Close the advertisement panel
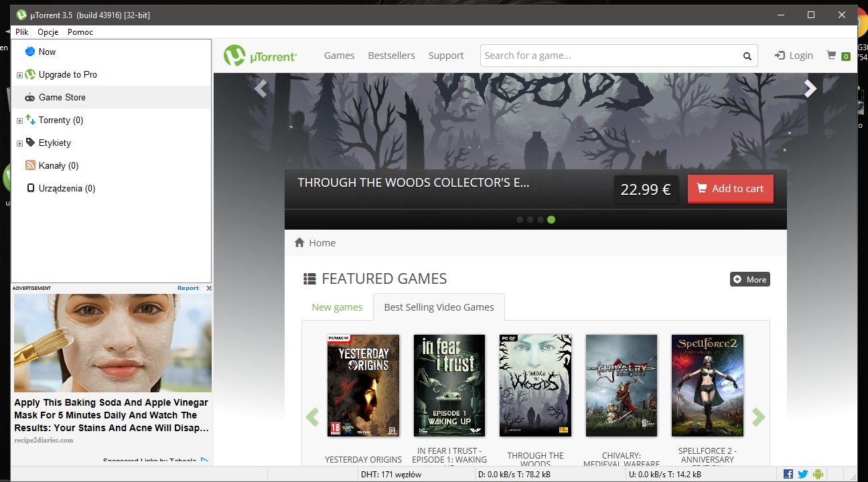This screenshot has height=482, width=868. [x=209, y=289]
